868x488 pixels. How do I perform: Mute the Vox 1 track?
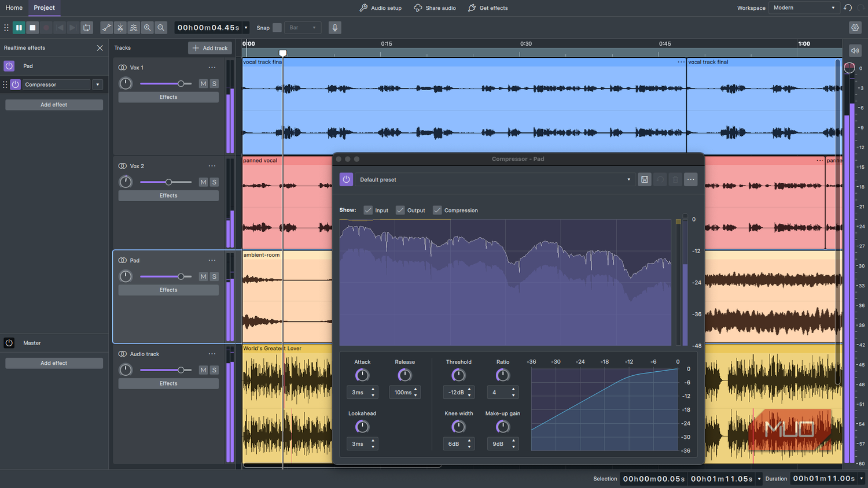[x=203, y=84]
